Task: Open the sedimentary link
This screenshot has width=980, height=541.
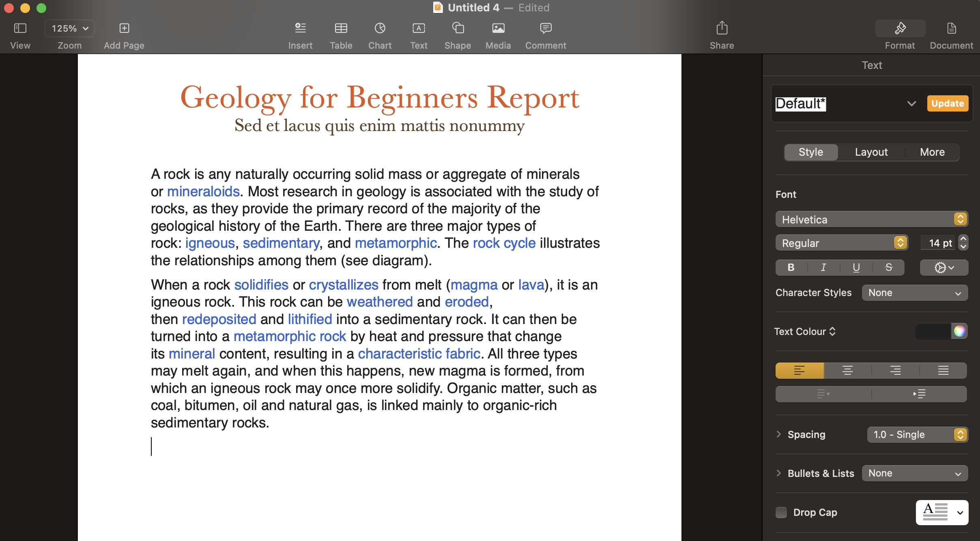Action: [281, 243]
